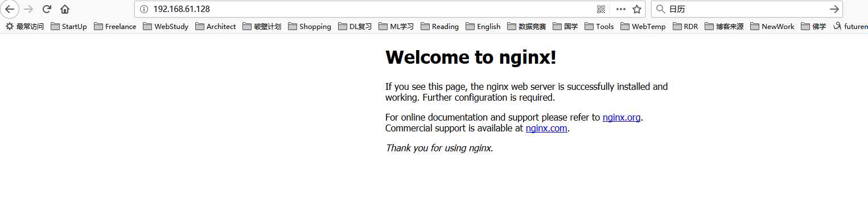Open the 博客来源 bookmark folder

724,26
